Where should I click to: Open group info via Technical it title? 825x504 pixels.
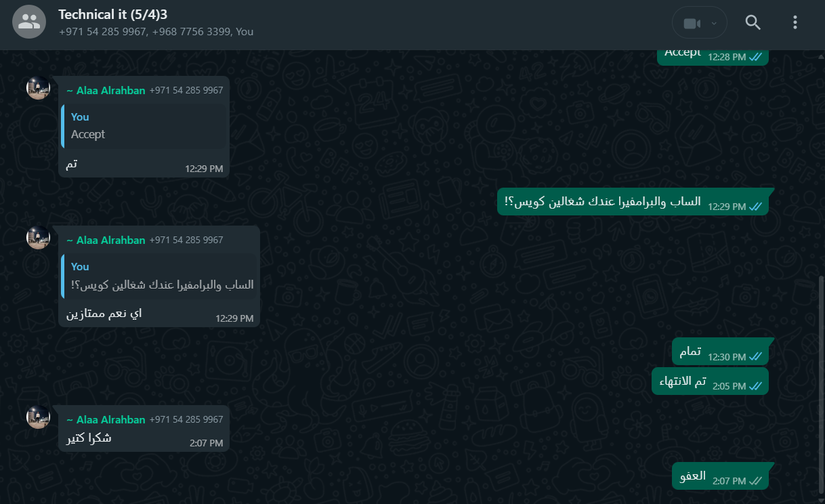pyautogui.click(x=112, y=14)
